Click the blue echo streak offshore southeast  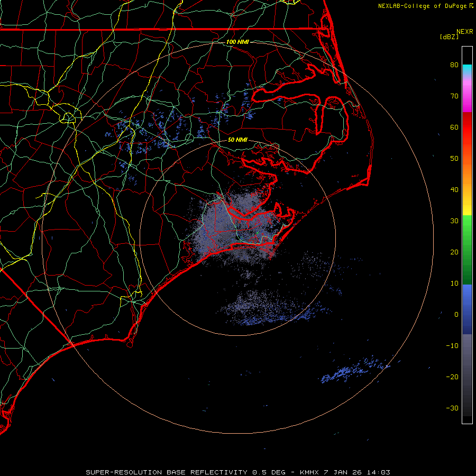coord(355,371)
